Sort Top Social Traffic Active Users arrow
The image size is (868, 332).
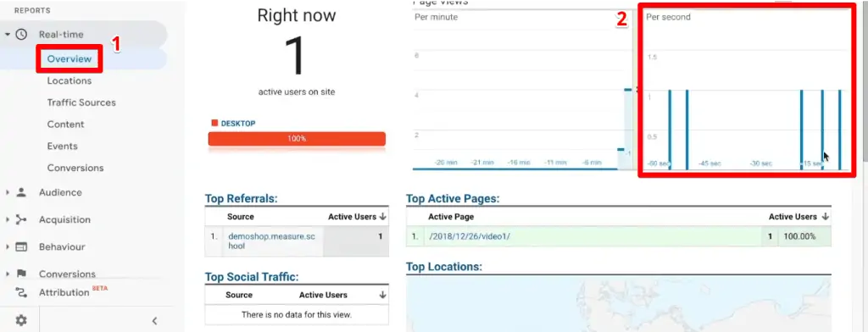(382, 295)
